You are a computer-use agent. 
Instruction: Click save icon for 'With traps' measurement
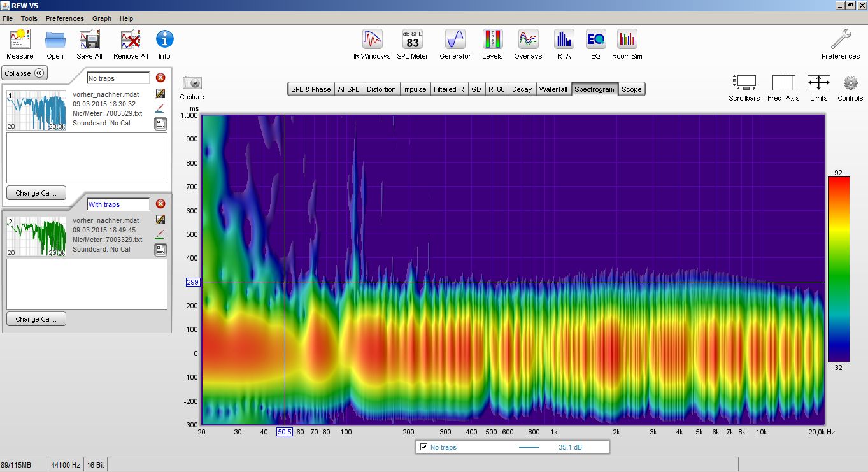pos(160,220)
